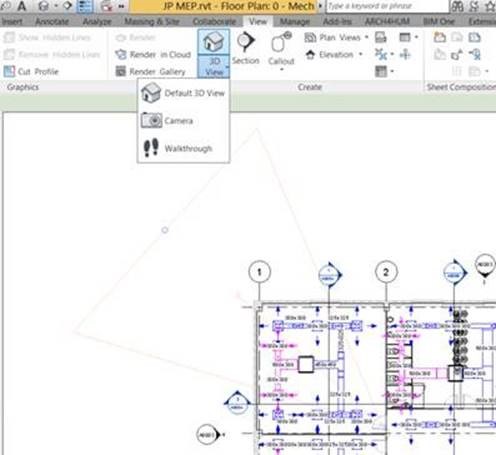The width and height of the screenshot is (496, 455).
Task: Click Render in Cloud
Action: click(x=153, y=54)
